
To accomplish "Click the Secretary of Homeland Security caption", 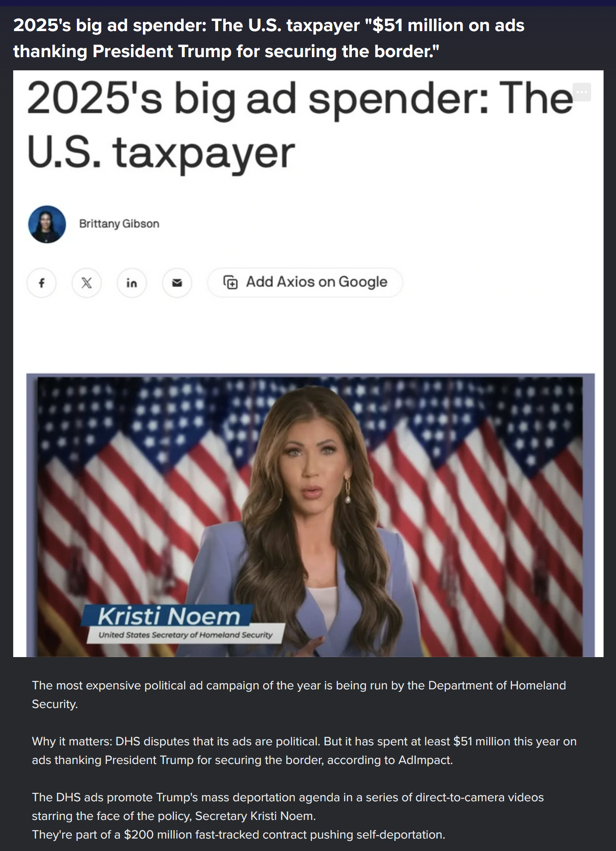I will 185,635.
